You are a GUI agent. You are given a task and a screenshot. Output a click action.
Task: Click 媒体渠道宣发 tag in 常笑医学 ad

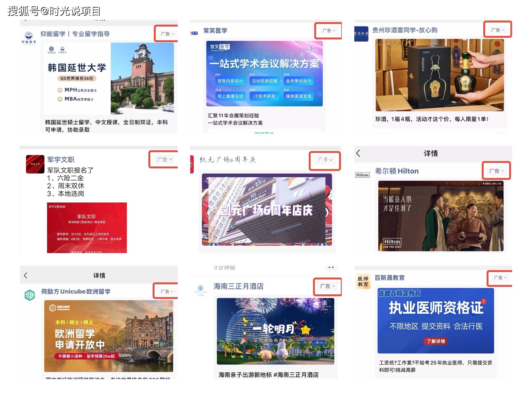[x=298, y=96]
